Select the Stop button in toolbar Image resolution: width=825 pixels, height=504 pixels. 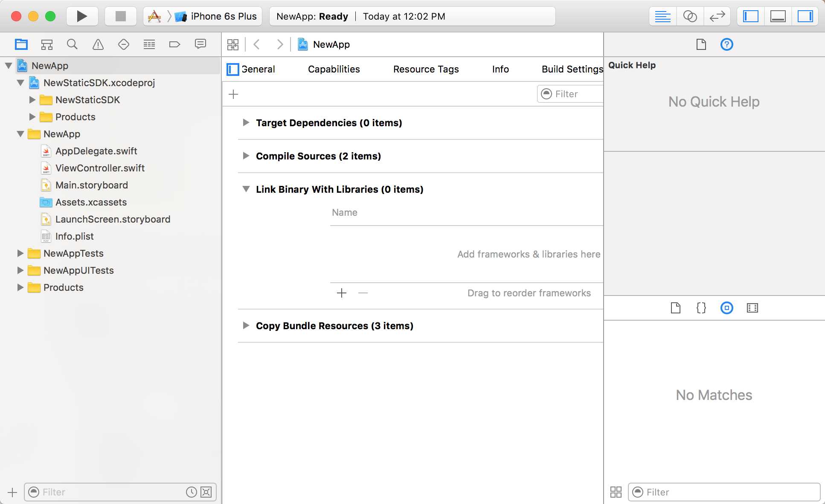[119, 15]
